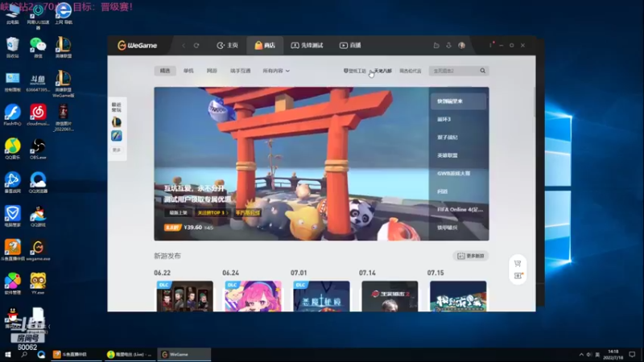The width and height of the screenshot is (644, 362).
Task: Open the 07.14 game card
Action: click(390, 296)
